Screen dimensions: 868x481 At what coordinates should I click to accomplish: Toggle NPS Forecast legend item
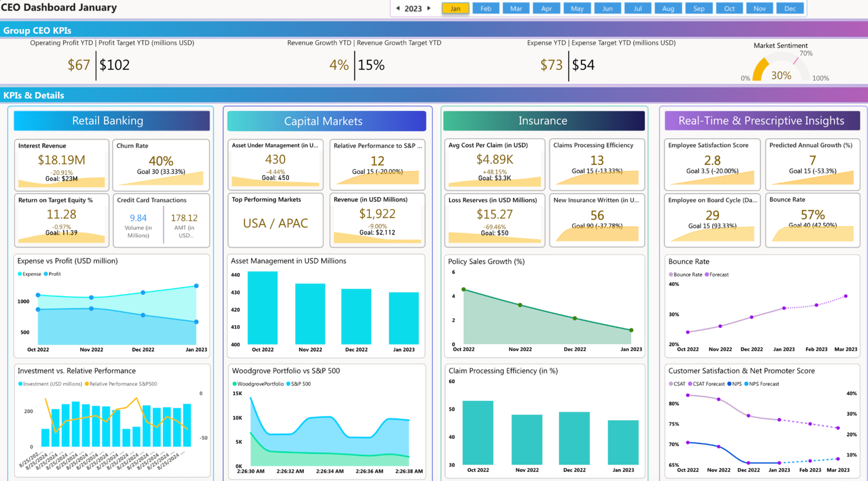coord(762,384)
